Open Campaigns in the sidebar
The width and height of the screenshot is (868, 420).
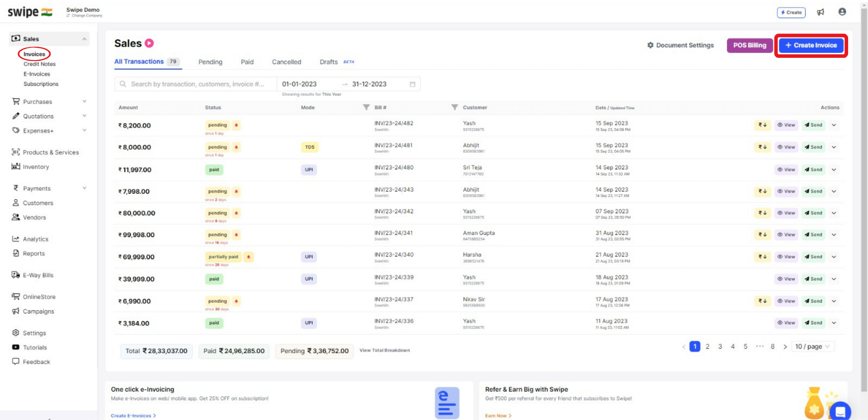38,311
